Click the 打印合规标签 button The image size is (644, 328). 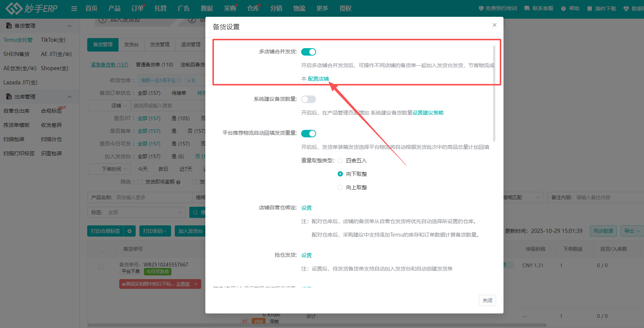click(x=105, y=231)
